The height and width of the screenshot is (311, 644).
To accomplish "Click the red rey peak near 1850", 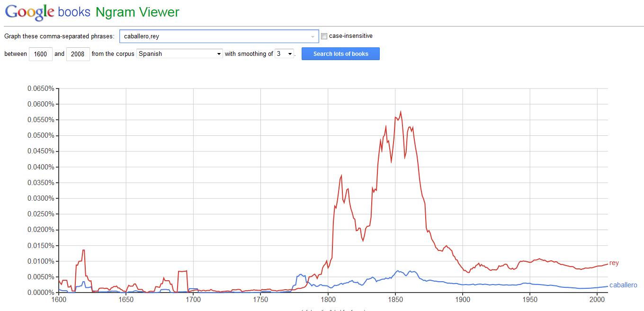I will tap(401, 112).
